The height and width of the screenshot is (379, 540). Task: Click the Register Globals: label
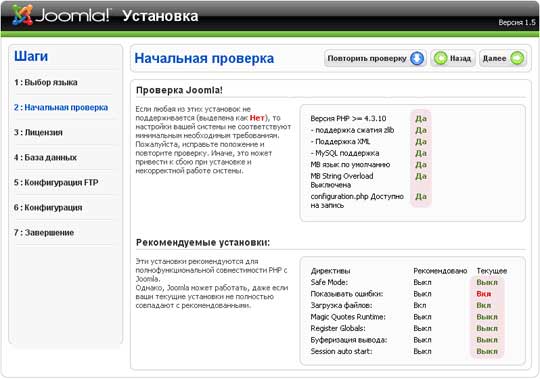[x=338, y=328]
